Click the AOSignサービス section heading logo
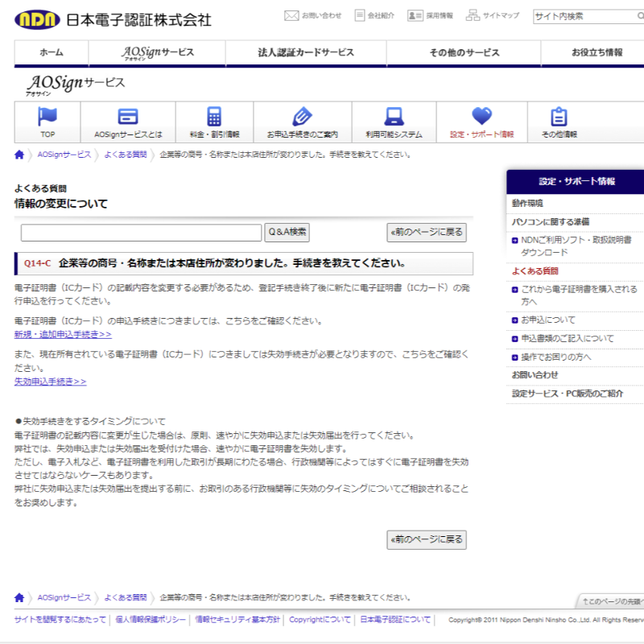This screenshot has height=644, width=644. pyautogui.click(x=76, y=85)
